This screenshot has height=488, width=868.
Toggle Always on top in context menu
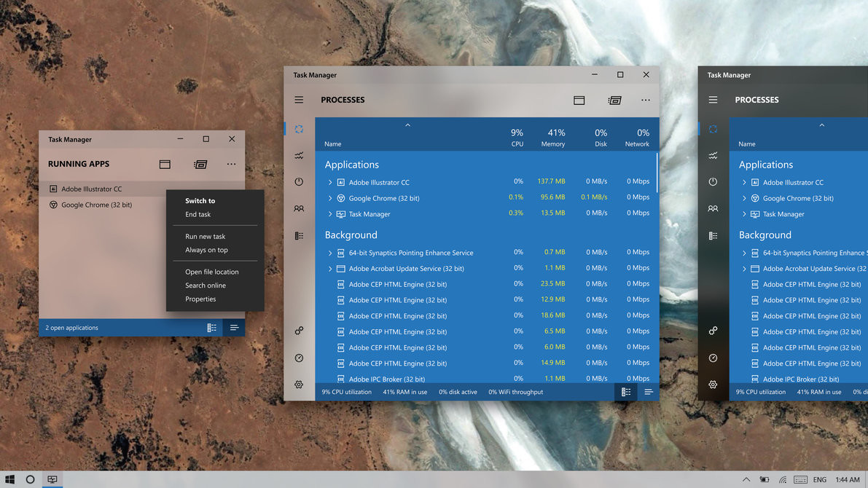[206, 250]
